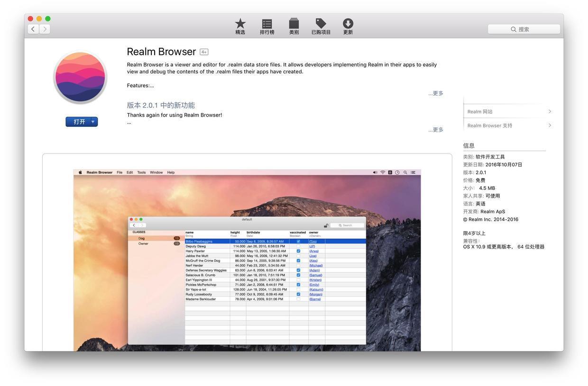Toggle vaccinated checkbox on the Bilbo Fleabaggins row
588x386 pixels.
click(x=297, y=241)
